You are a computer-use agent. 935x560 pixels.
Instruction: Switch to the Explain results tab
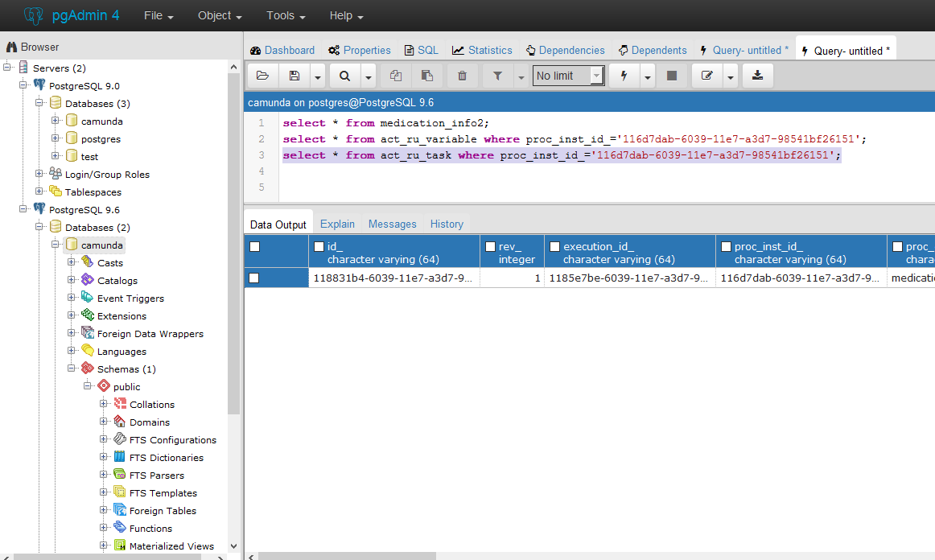[337, 224]
